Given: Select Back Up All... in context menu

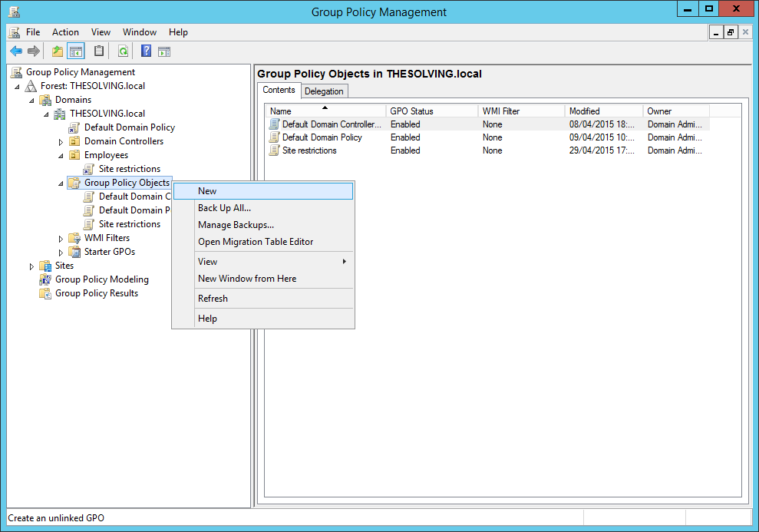Looking at the screenshot, I should click(x=262, y=208).
